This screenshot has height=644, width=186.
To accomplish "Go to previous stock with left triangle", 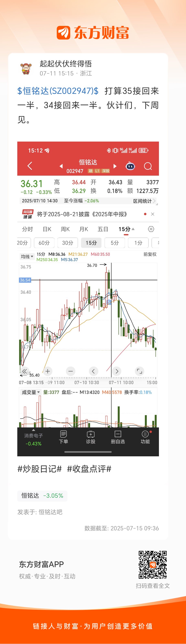I will [x=61, y=166].
